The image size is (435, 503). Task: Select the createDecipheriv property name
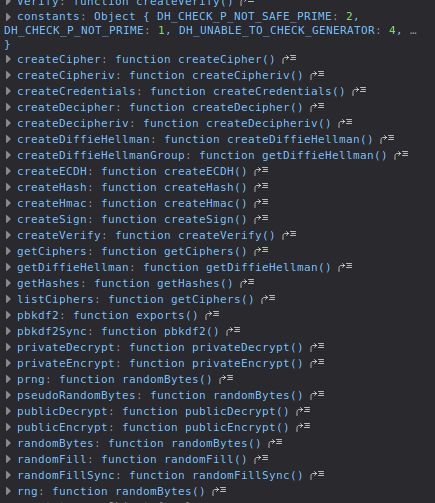tap(73, 123)
